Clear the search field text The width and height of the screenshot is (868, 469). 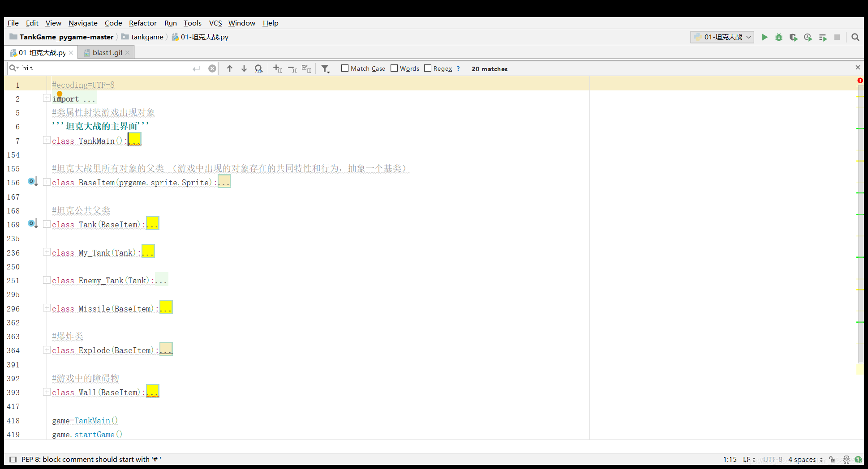(x=212, y=68)
